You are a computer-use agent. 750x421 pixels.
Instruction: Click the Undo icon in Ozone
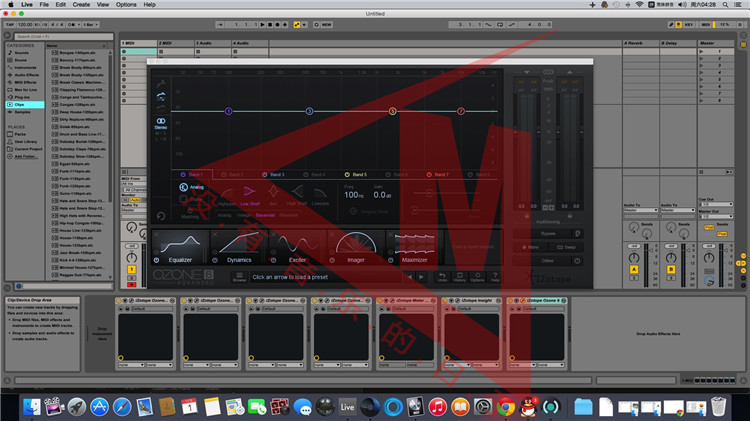click(x=442, y=277)
